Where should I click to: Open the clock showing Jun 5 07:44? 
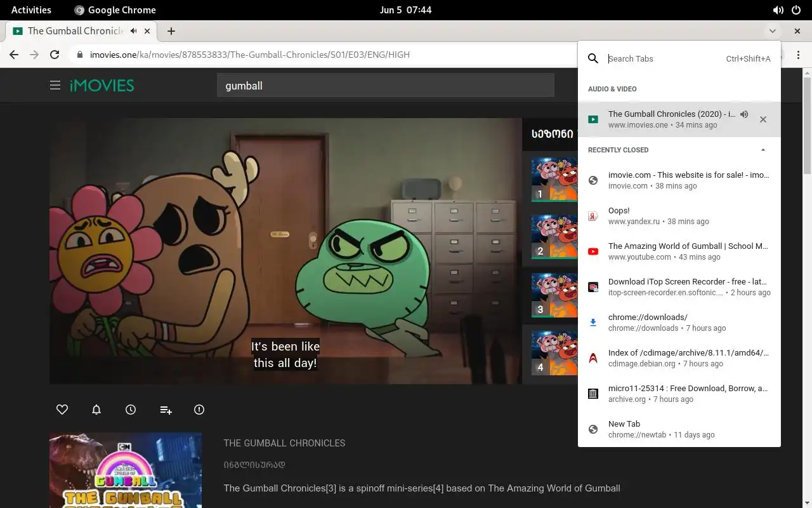click(405, 10)
